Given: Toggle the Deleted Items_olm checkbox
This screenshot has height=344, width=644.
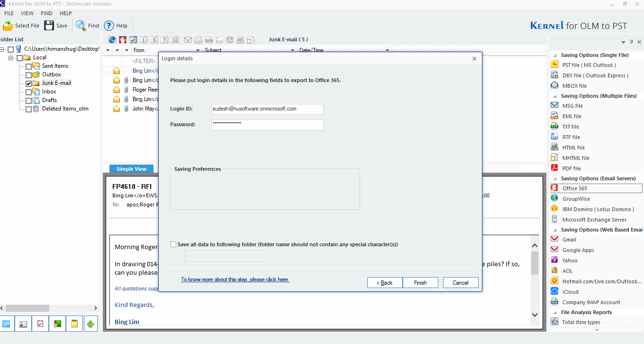Looking at the screenshot, I should (29, 109).
